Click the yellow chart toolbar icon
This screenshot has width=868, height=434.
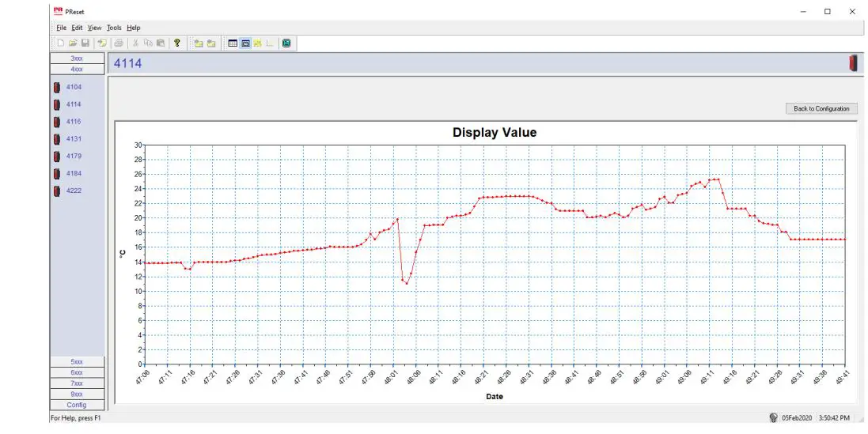(x=257, y=43)
